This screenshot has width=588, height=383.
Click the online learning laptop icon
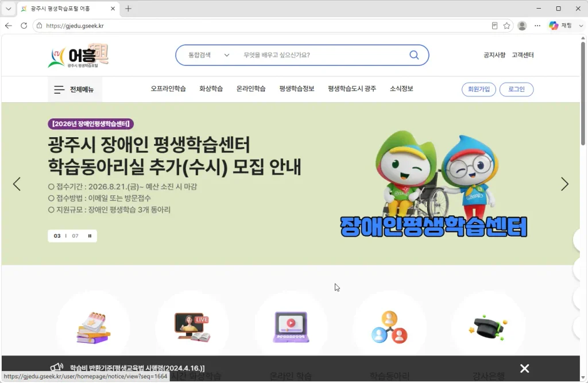coord(291,327)
